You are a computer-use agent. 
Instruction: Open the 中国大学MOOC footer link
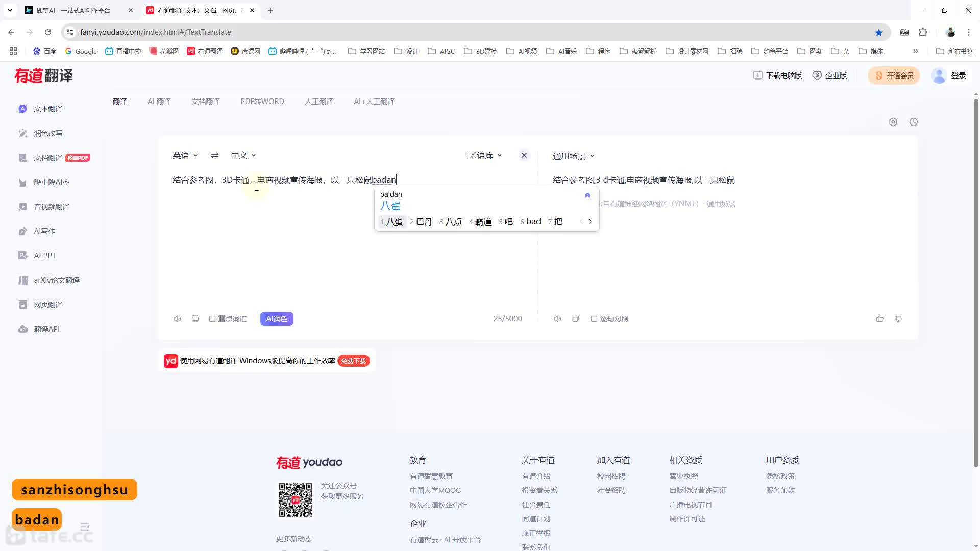click(435, 490)
